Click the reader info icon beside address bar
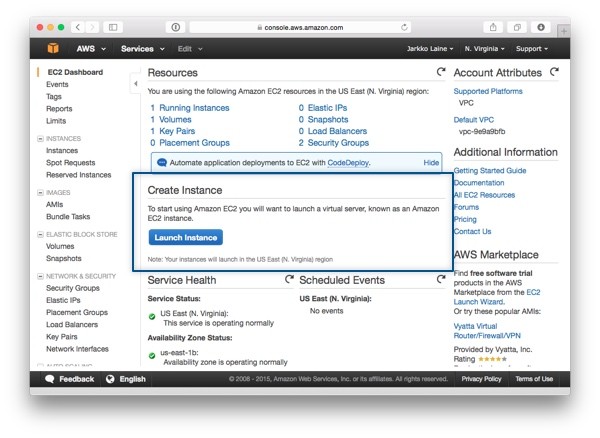 tap(176, 27)
